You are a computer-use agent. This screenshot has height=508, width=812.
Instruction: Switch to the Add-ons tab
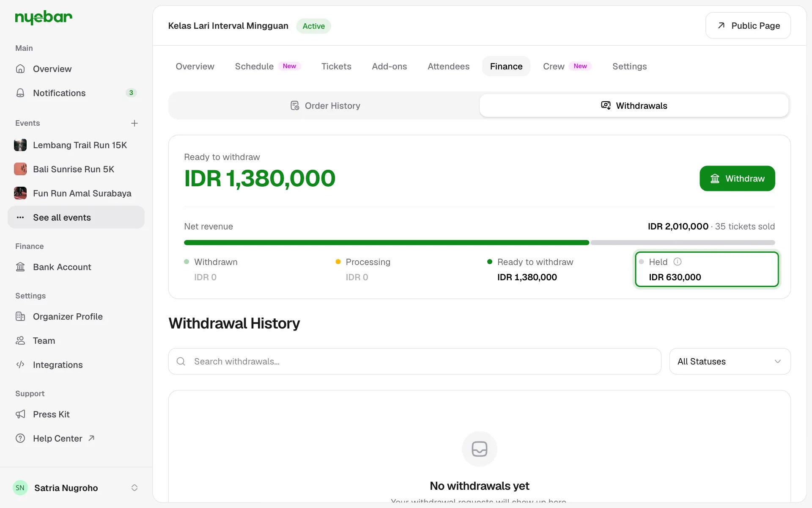click(x=389, y=66)
